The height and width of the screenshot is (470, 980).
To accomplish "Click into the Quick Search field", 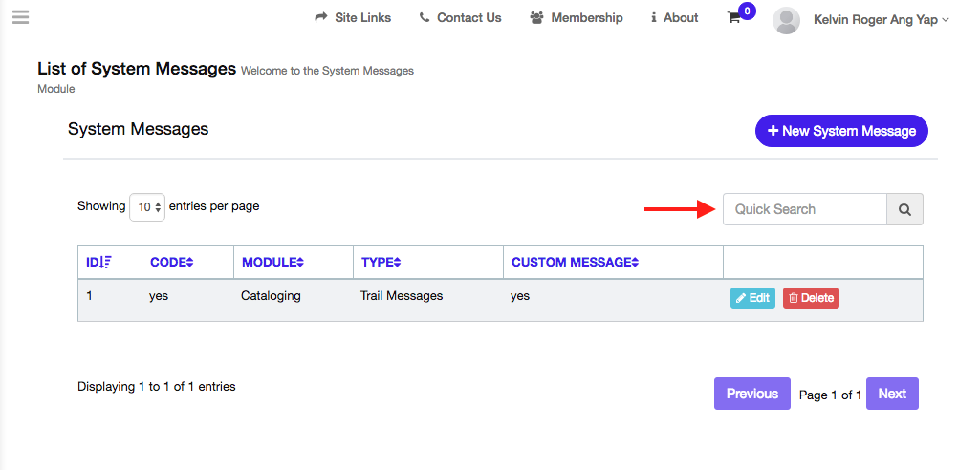I will pyautogui.click(x=804, y=209).
